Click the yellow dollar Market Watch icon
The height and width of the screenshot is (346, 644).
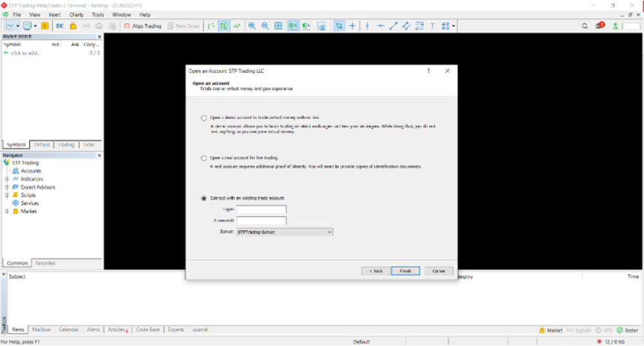click(45, 26)
